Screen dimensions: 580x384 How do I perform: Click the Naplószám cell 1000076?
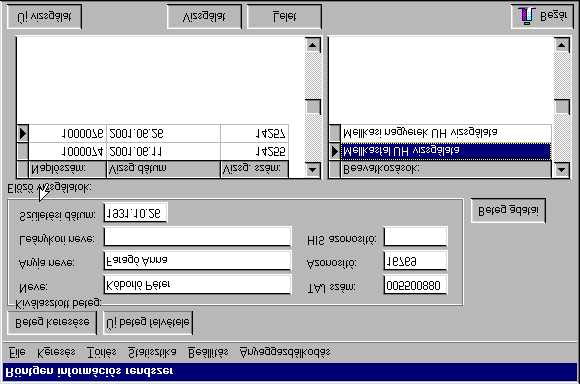(x=67, y=134)
